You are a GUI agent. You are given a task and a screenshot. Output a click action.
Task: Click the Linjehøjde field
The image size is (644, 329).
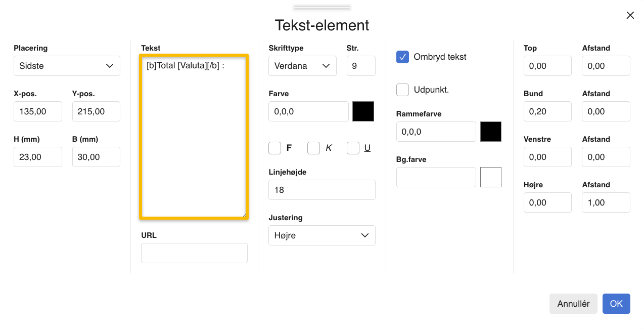tap(321, 190)
